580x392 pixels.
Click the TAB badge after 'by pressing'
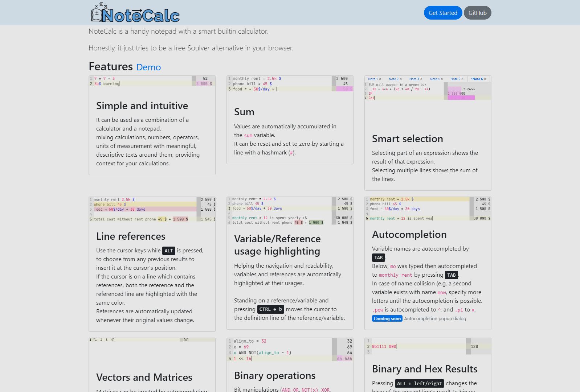coord(452,275)
